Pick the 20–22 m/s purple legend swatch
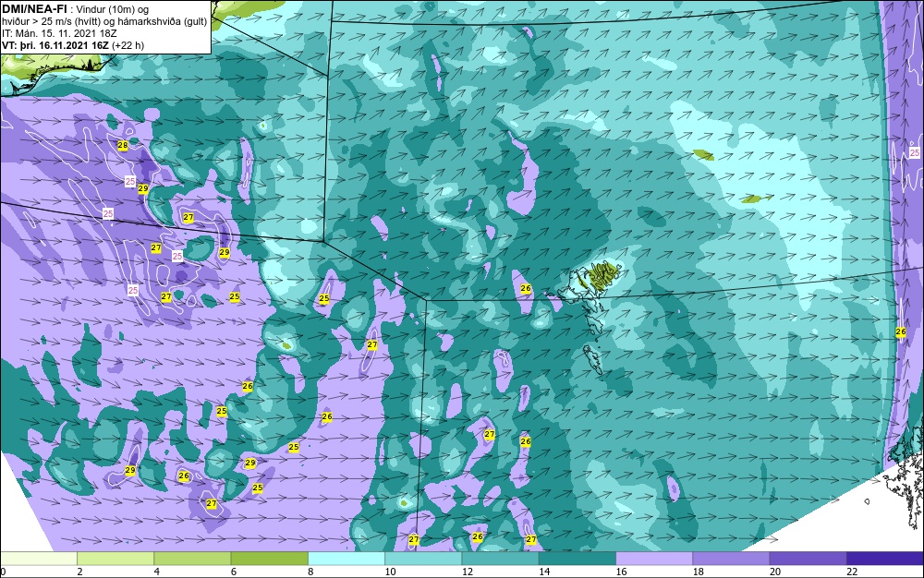This screenshot has height=578, width=924. (808, 559)
